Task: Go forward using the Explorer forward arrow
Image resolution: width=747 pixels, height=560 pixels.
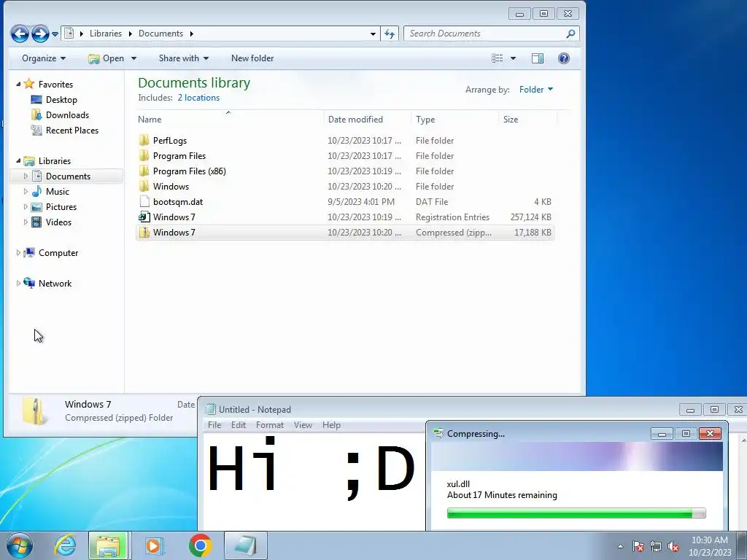Action: coord(40,34)
